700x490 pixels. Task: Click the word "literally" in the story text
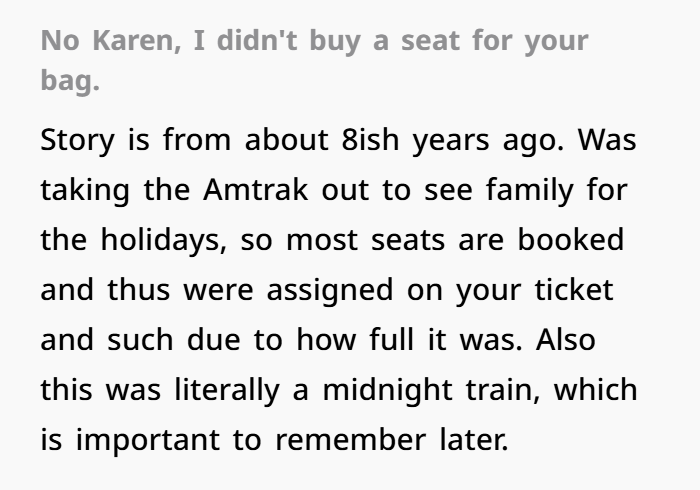(x=226, y=390)
